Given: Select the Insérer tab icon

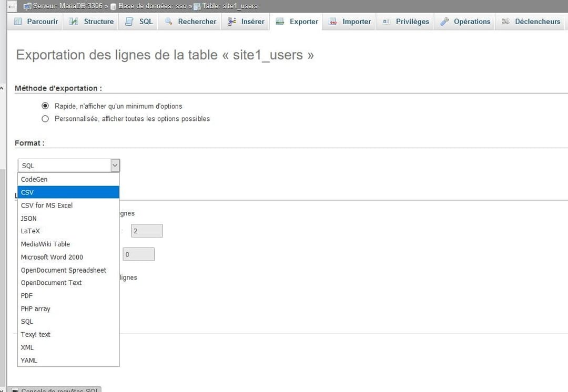Looking at the screenshot, I should point(231,22).
